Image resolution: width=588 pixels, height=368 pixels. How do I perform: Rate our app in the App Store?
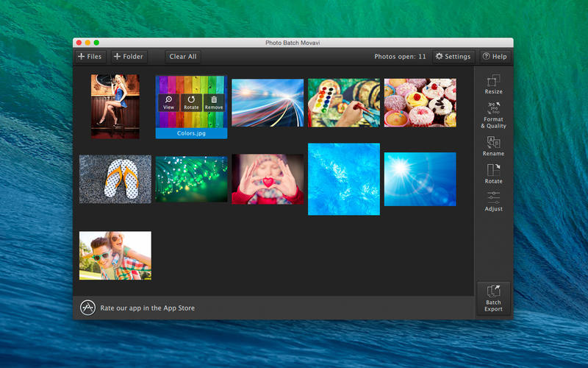click(x=148, y=308)
